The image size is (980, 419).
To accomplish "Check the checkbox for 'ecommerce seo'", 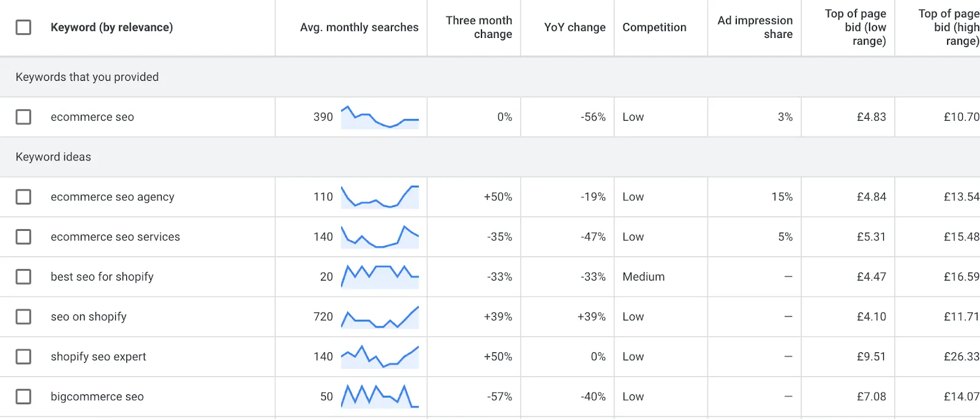I will [x=23, y=116].
